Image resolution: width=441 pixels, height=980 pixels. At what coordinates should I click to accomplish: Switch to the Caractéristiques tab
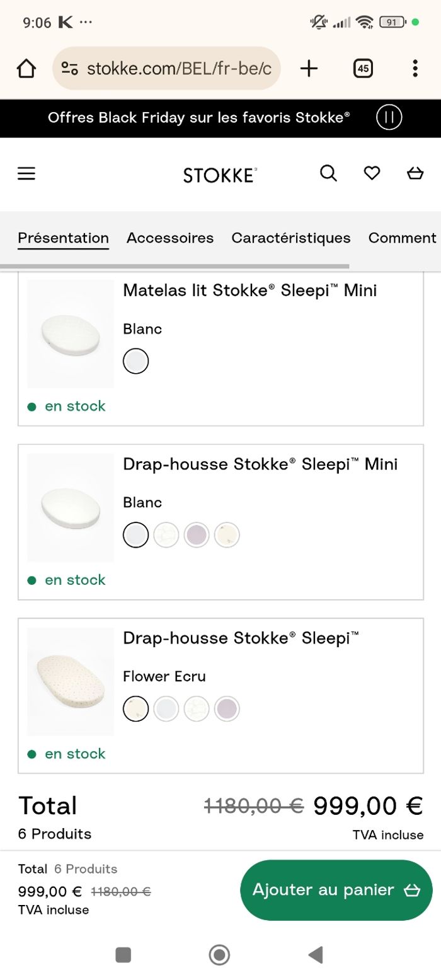[290, 238]
